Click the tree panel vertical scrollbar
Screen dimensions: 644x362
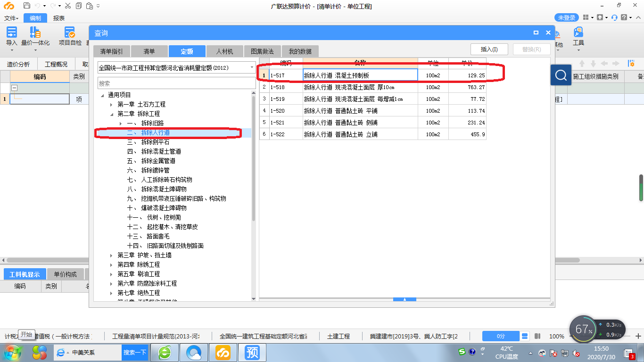254,158
